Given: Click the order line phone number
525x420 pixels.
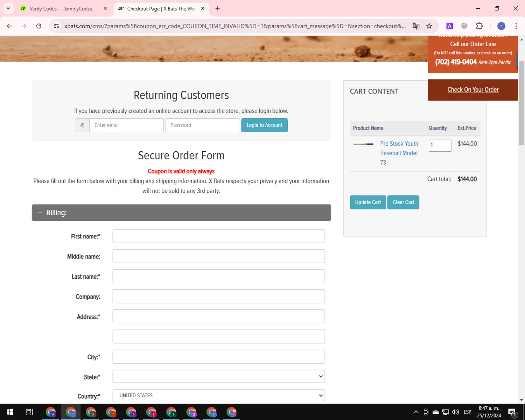Looking at the screenshot, I should point(456,62).
